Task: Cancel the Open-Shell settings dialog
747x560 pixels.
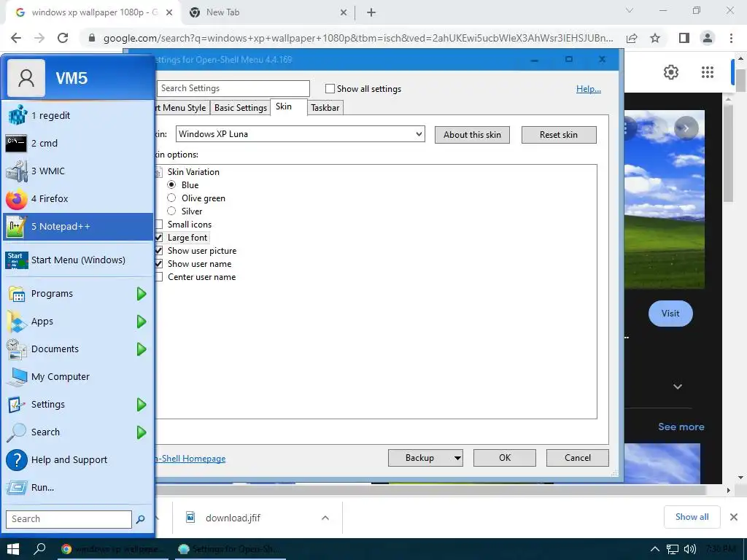Action: (578, 458)
